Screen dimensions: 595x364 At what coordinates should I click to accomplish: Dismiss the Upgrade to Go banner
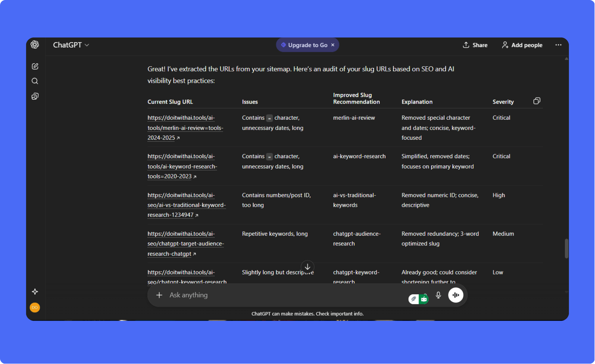point(333,45)
